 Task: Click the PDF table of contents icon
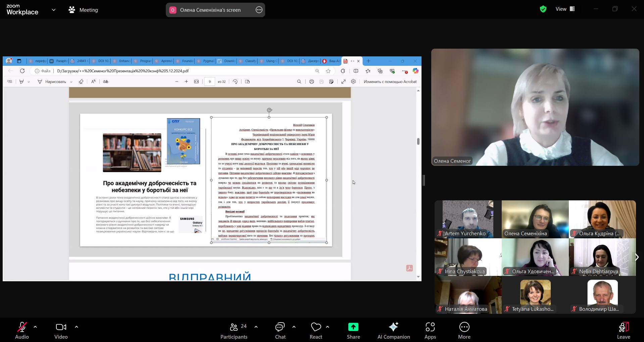pyautogui.click(x=10, y=82)
